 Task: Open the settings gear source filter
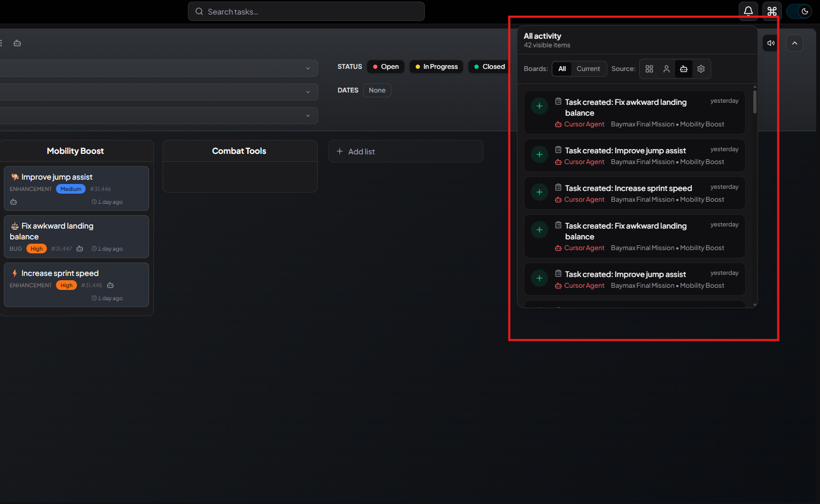pos(701,69)
